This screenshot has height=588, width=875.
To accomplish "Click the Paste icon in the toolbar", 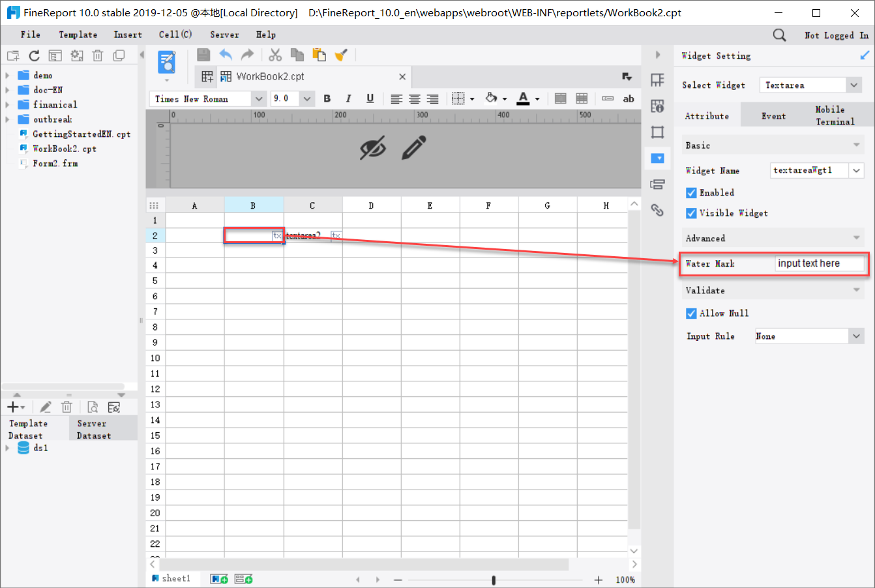I will pyautogui.click(x=319, y=55).
